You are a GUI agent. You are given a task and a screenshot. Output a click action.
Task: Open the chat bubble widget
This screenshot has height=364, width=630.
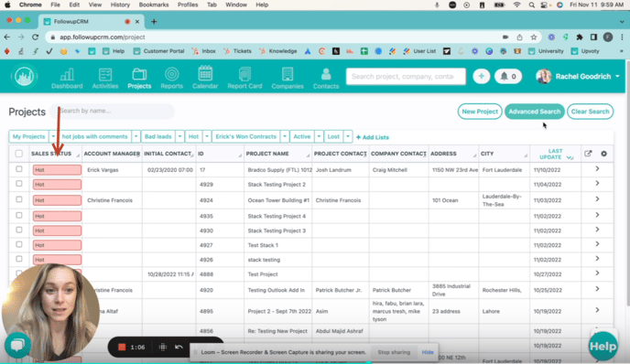(17, 345)
